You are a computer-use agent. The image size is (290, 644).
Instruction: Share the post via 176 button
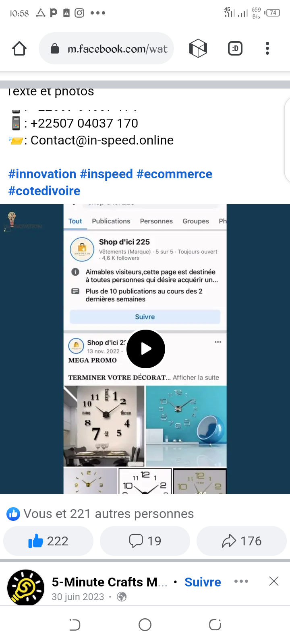242,541
